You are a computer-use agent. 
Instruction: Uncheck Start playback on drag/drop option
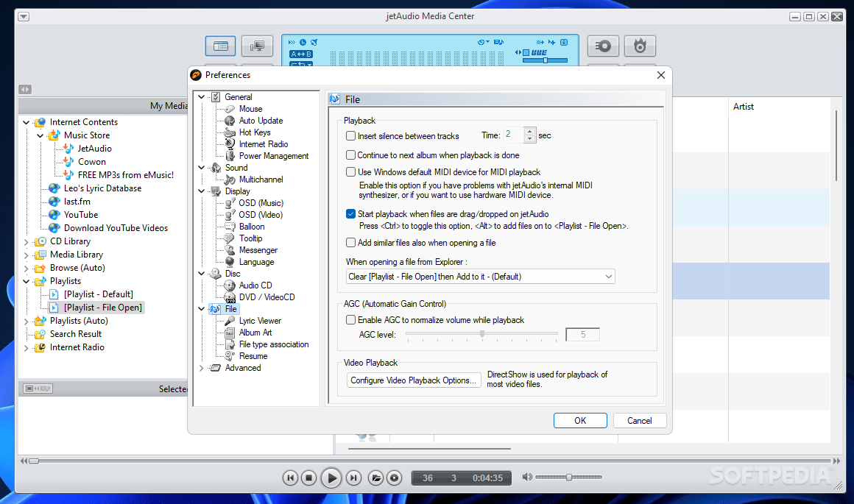point(350,214)
